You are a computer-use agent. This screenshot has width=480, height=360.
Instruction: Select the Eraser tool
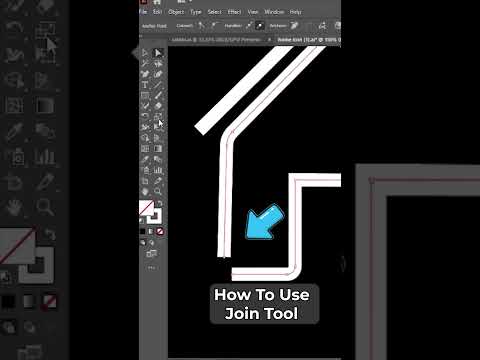(x=158, y=106)
